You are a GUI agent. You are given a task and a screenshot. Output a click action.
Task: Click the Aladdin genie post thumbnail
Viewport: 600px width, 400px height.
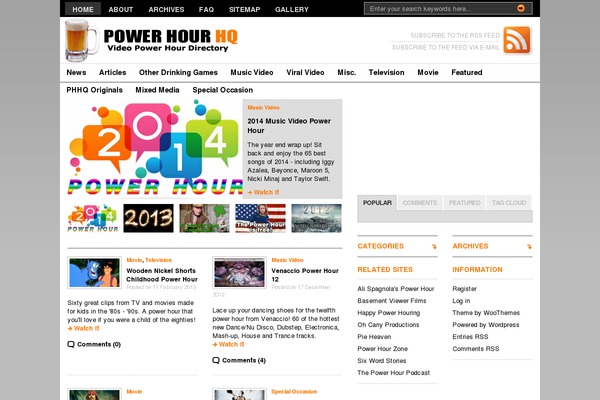(95, 273)
